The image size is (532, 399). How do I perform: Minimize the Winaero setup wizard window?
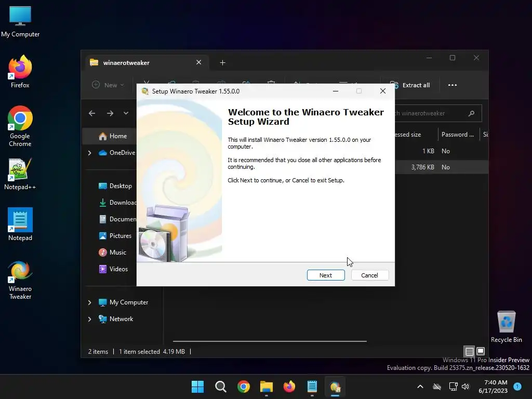336,91
